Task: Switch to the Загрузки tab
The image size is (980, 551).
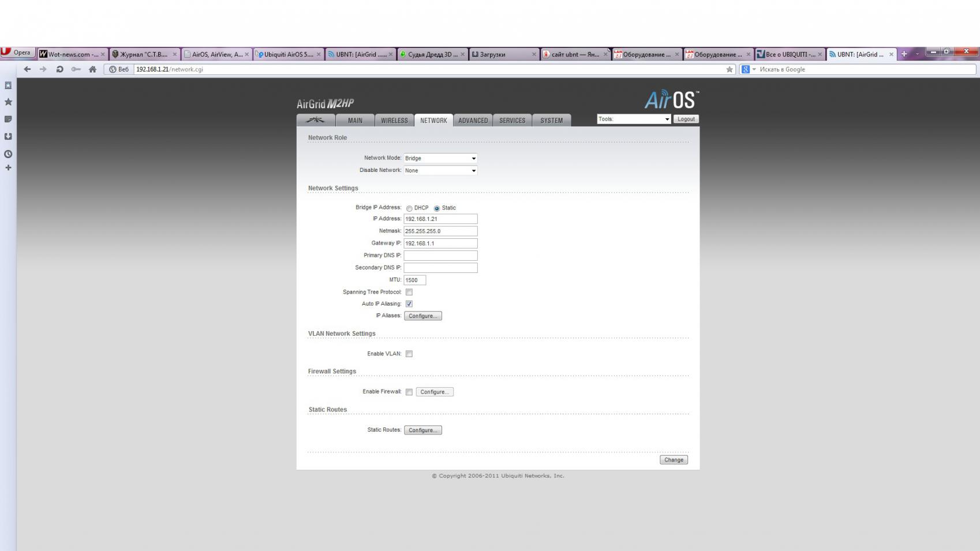Action: pos(504,54)
